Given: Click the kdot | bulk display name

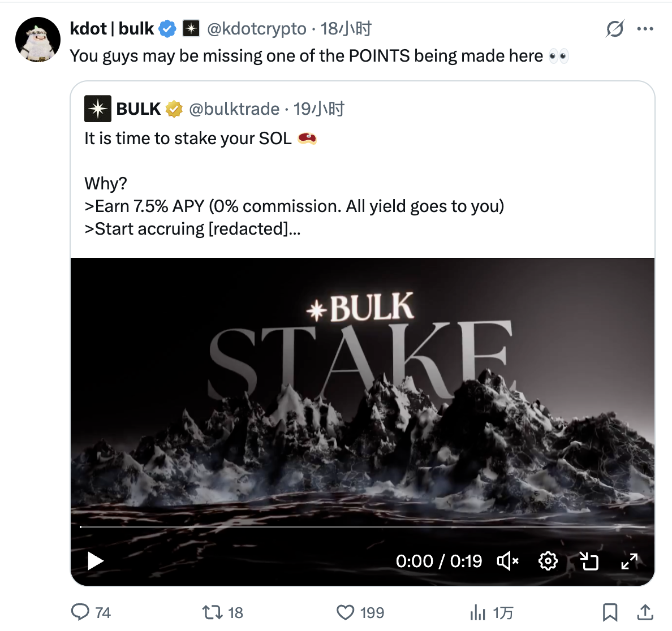Looking at the screenshot, I should [x=112, y=28].
